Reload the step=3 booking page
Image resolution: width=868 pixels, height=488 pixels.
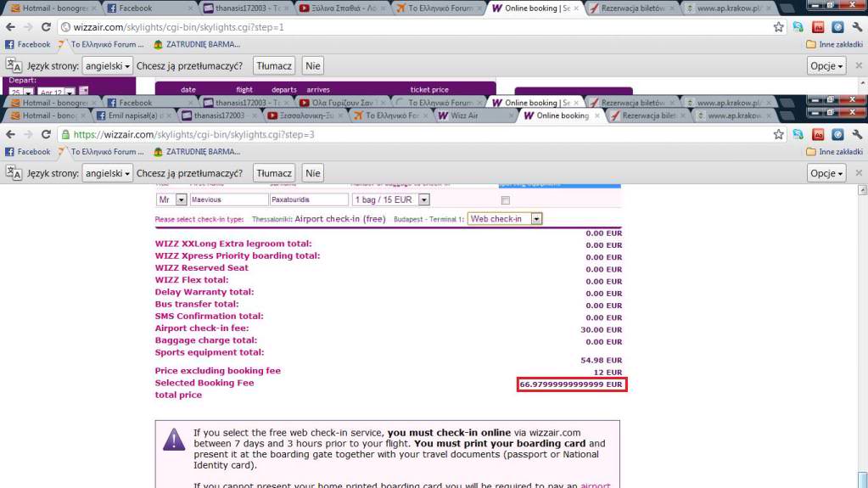point(46,135)
